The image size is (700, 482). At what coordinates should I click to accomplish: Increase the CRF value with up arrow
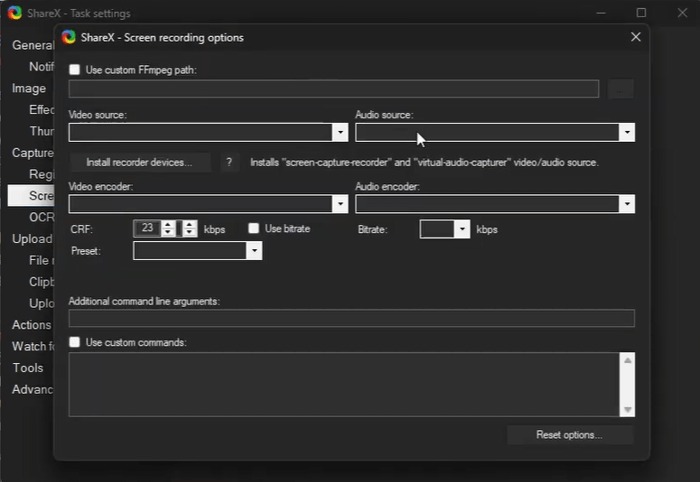[168, 225]
